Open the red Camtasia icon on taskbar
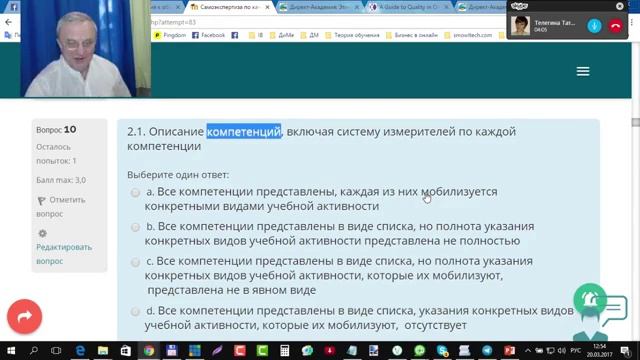640x360 pixels. point(240,351)
